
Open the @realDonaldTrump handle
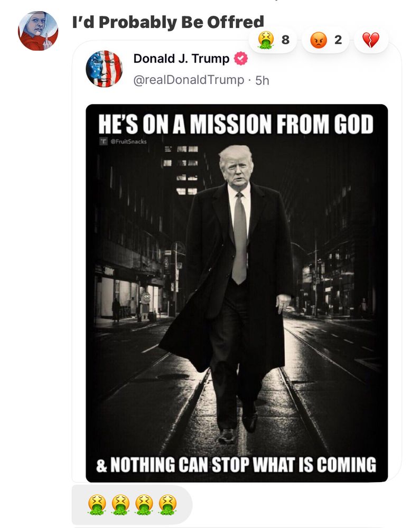(x=189, y=80)
